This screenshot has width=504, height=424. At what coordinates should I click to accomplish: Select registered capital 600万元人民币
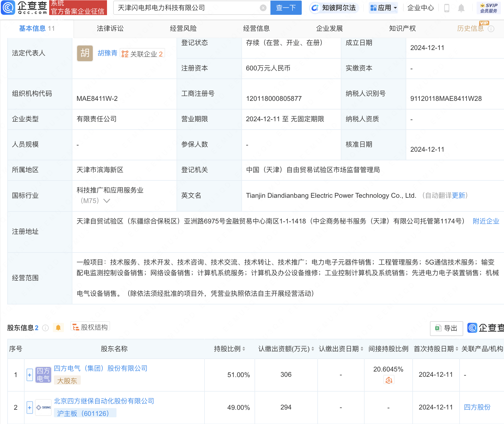[x=268, y=68]
